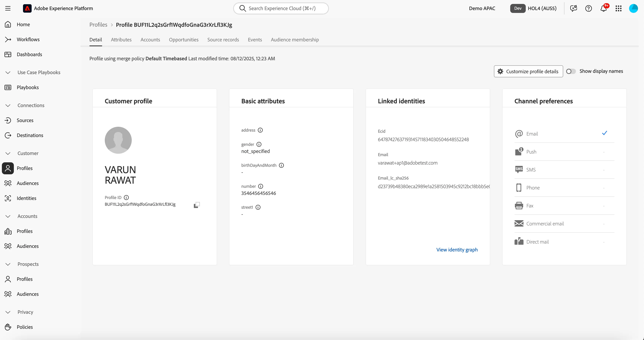
Task: Open the feedback chat icon in header
Action: [573, 8]
